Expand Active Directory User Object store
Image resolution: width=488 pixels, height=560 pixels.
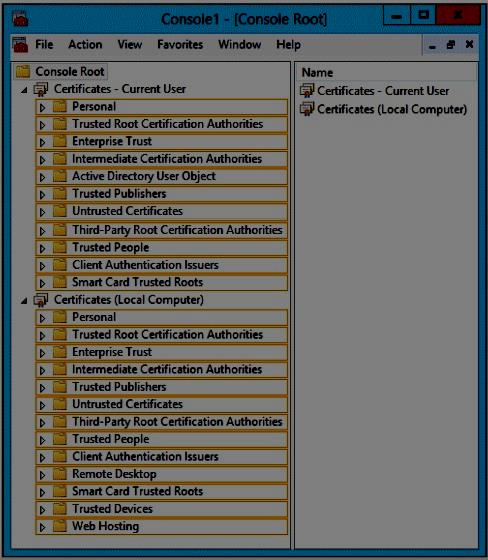(x=43, y=177)
